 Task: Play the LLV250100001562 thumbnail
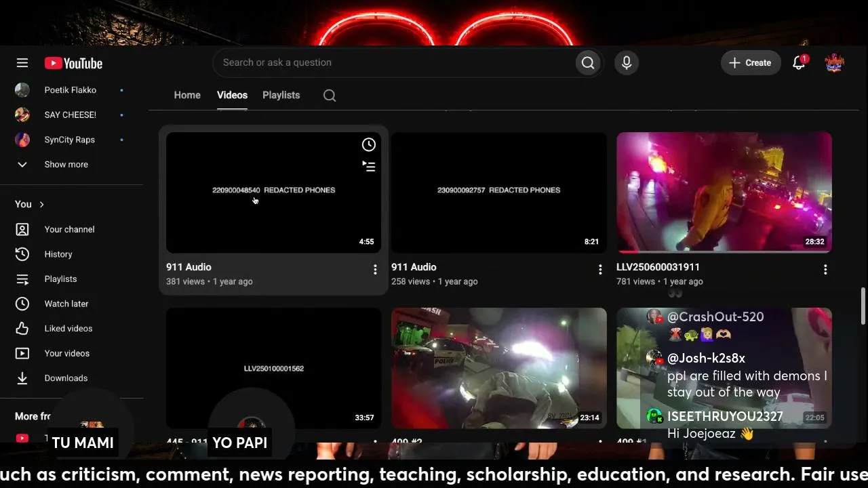(273, 368)
